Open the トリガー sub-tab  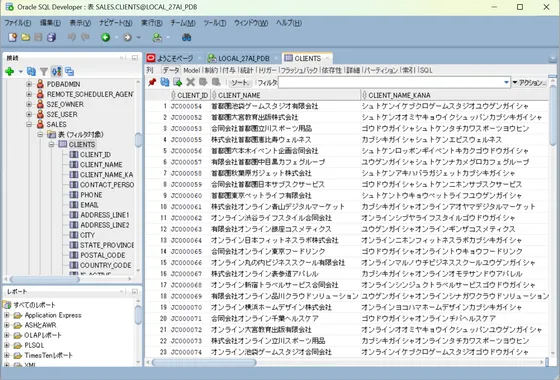[x=267, y=70]
